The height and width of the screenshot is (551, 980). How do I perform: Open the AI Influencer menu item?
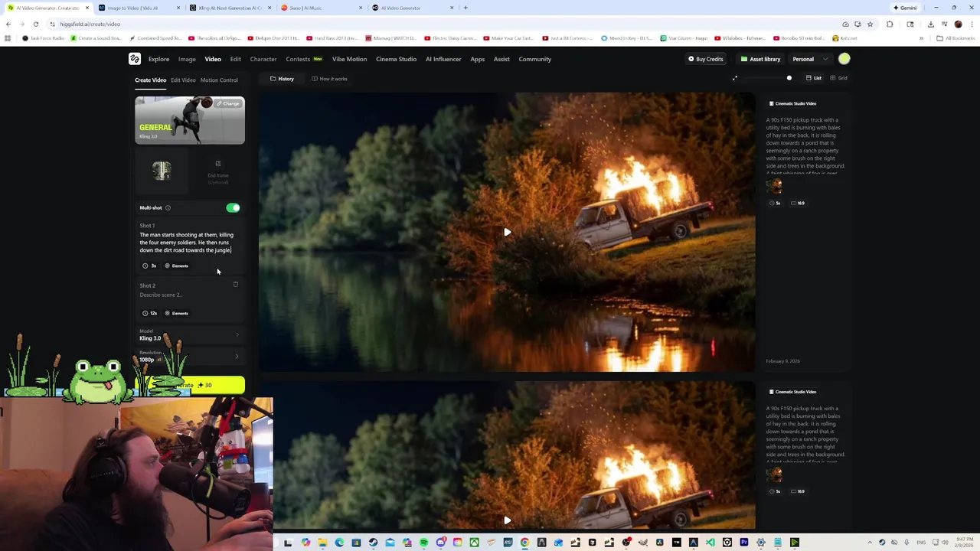pos(443,59)
